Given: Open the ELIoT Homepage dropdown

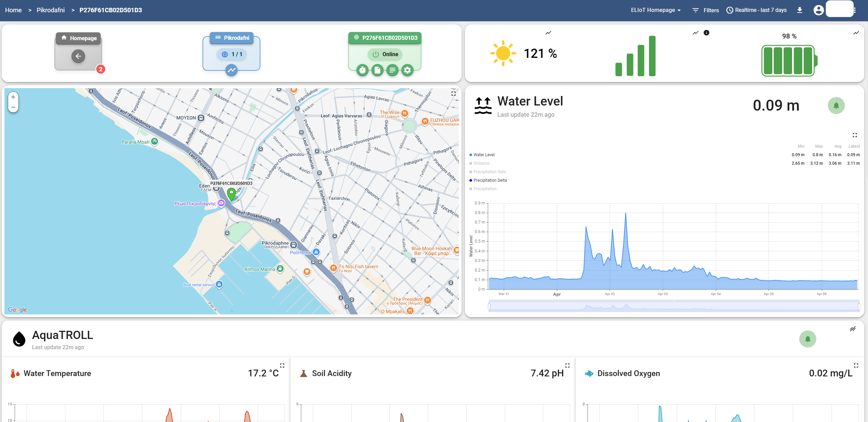Looking at the screenshot, I should (x=656, y=10).
